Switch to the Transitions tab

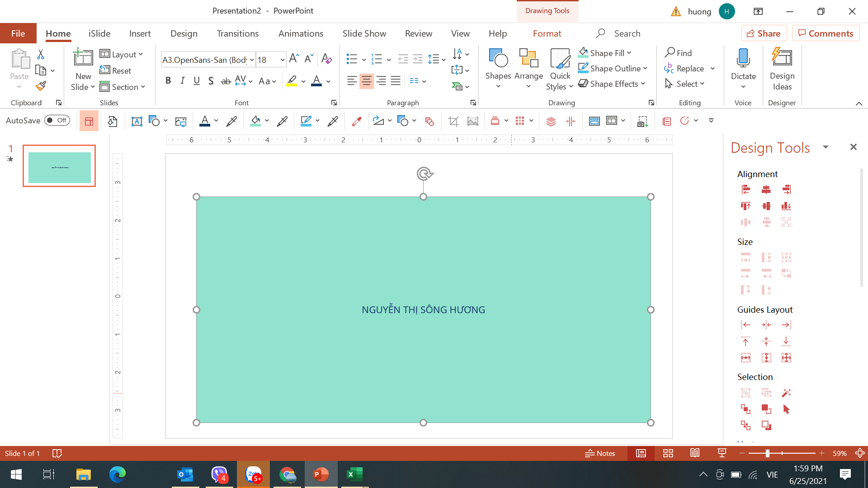[x=238, y=33]
